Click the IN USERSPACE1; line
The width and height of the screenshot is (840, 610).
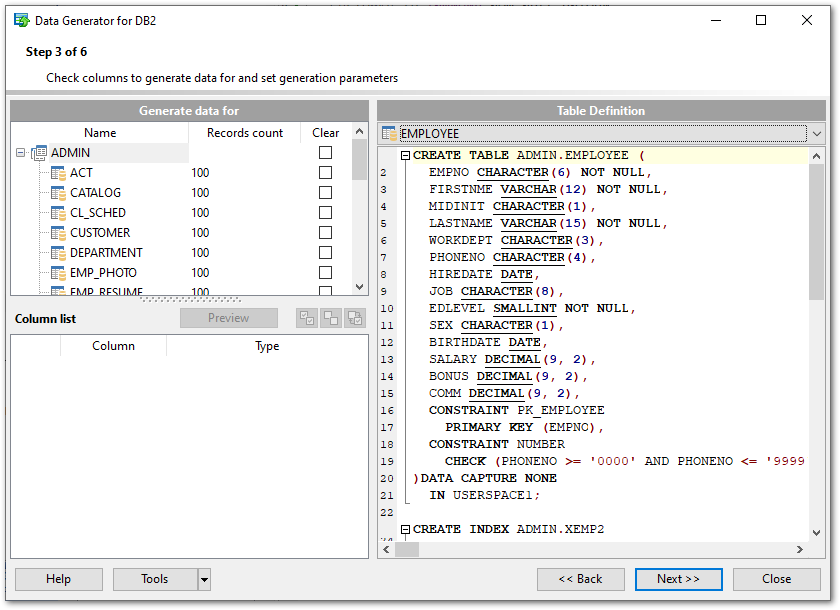click(484, 495)
